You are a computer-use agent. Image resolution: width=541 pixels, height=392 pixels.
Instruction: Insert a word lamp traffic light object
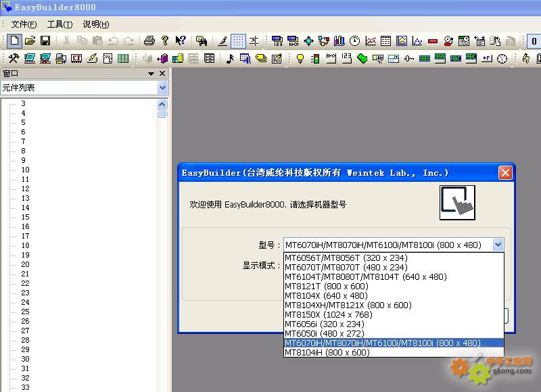click(315, 59)
